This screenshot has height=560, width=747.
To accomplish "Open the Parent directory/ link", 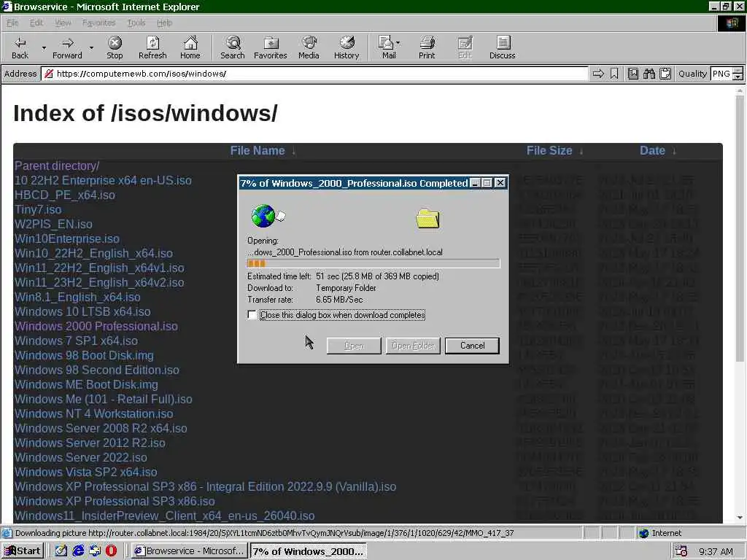I will click(57, 166).
